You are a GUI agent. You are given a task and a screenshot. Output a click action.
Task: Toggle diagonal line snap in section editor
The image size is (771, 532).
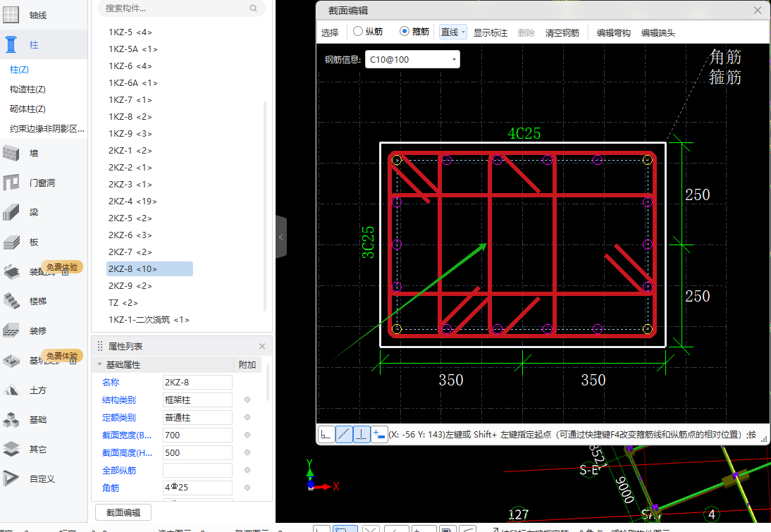344,434
